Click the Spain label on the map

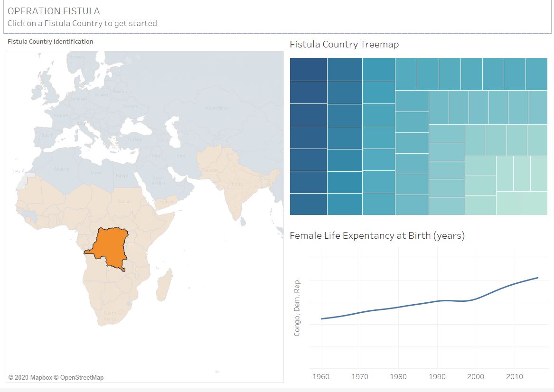(47, 135)
